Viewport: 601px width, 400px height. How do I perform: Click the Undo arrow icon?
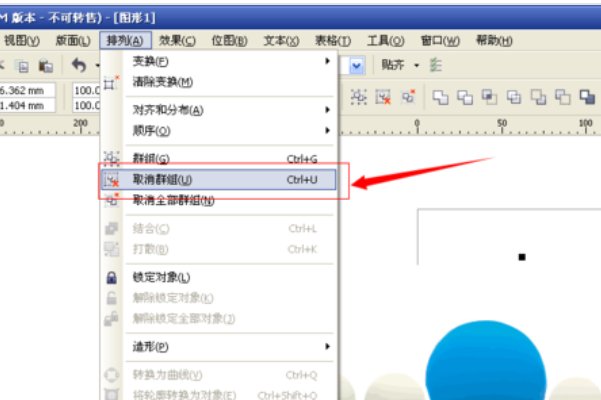coord(79,66)
